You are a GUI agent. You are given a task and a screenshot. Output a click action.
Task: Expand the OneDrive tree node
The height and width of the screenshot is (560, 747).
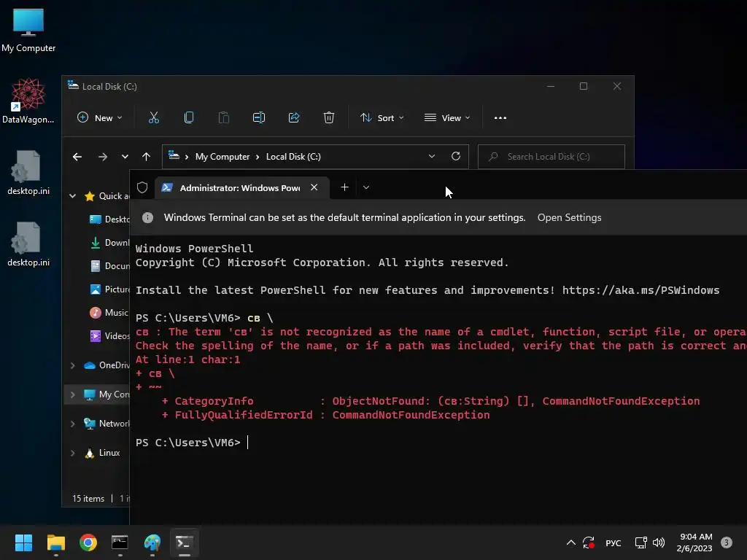coord(72,365)
